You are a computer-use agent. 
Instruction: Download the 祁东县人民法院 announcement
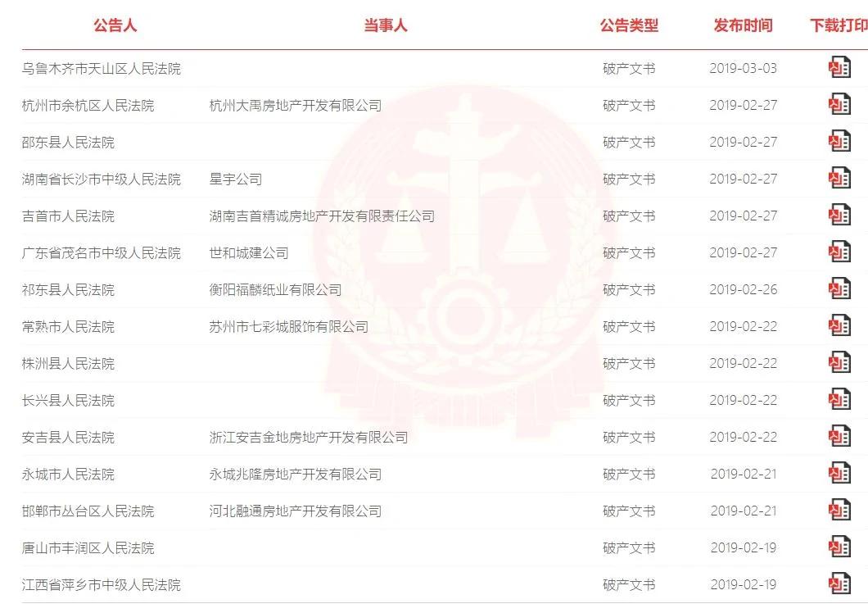coord(839,288)
